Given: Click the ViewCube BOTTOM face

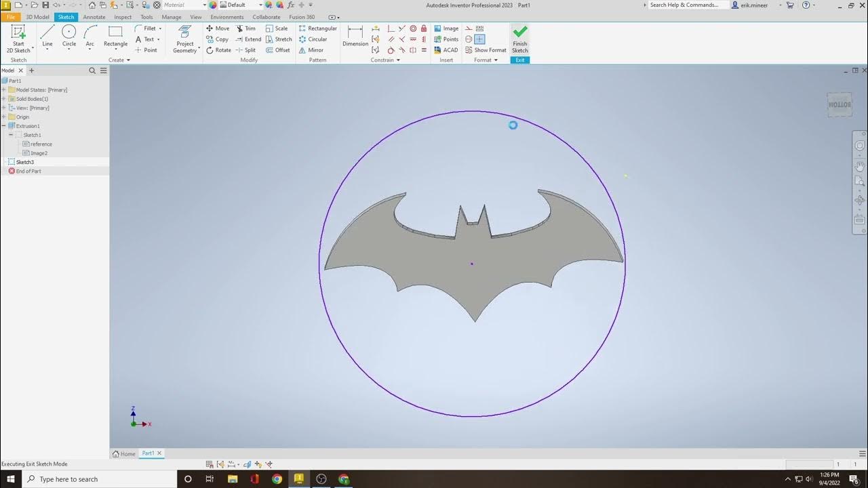Looking at the screenshot, I should [840, 104].
